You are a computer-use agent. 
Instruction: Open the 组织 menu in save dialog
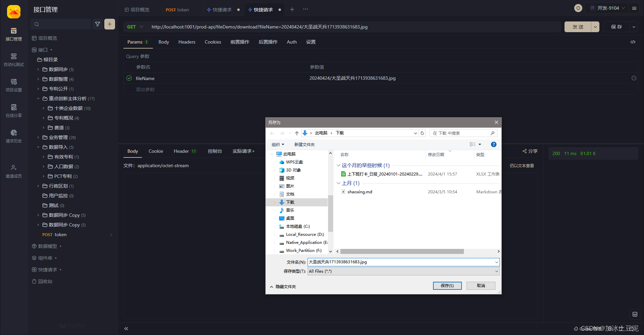point(278,144)
